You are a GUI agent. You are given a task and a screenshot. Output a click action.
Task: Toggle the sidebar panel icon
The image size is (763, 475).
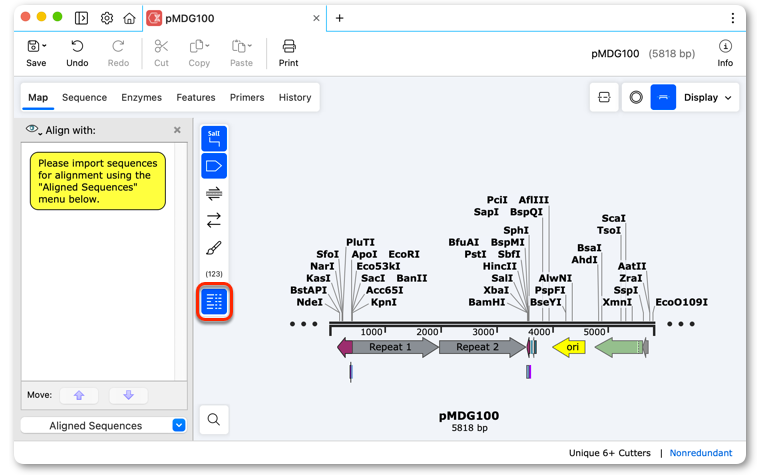81,18
